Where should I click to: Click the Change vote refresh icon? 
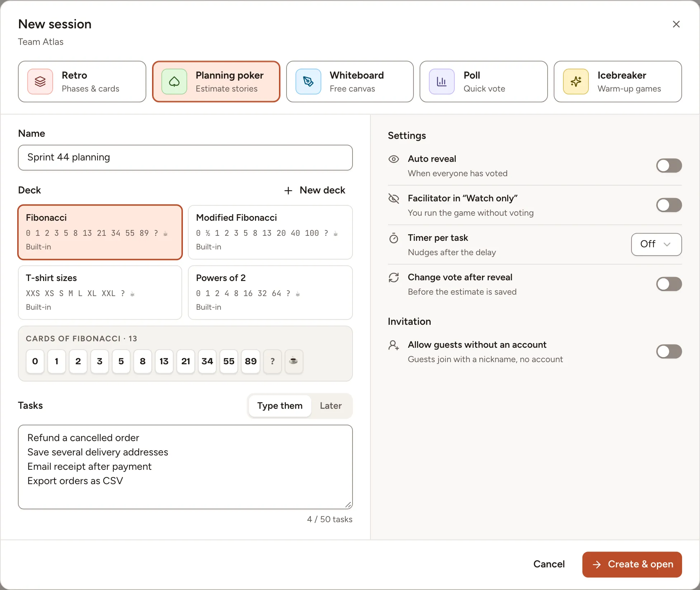click(394, 277)
